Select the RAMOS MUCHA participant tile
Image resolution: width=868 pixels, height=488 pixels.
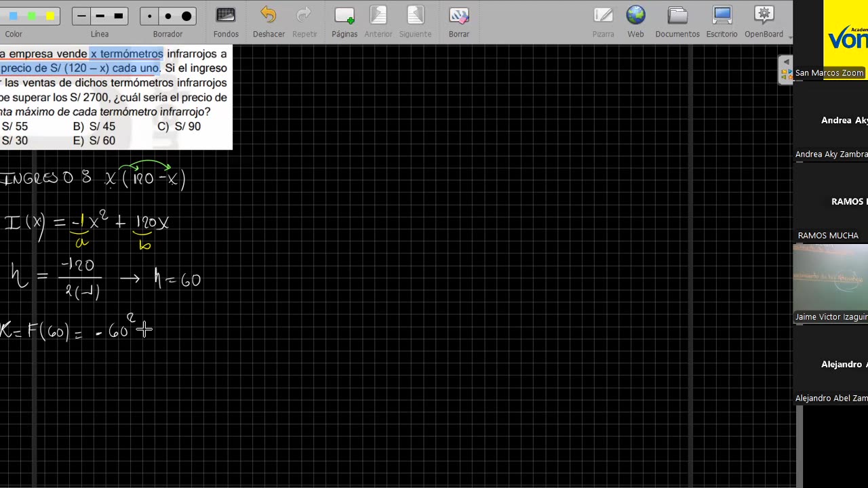831,202
